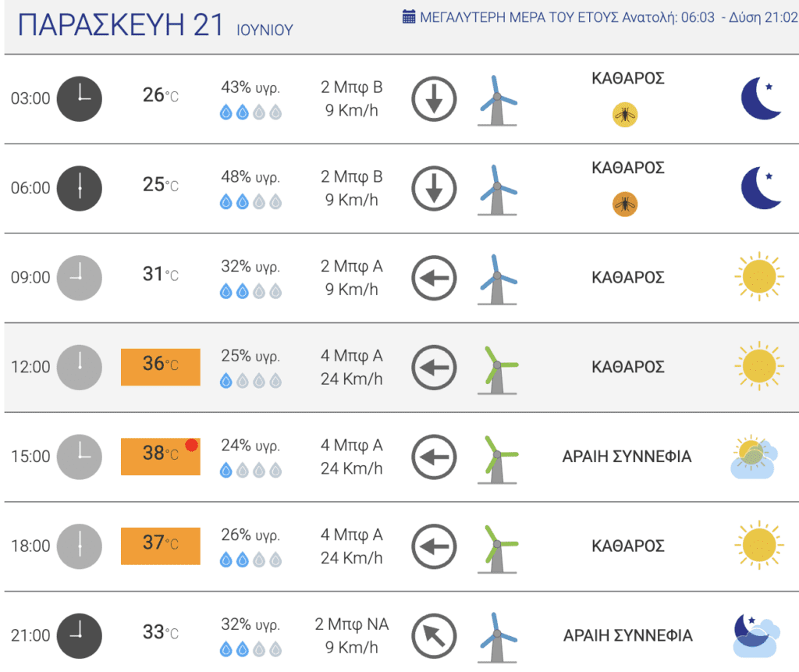
Task: Click the humidity drops at 43% υγρ.
Action: pos(250,112)
